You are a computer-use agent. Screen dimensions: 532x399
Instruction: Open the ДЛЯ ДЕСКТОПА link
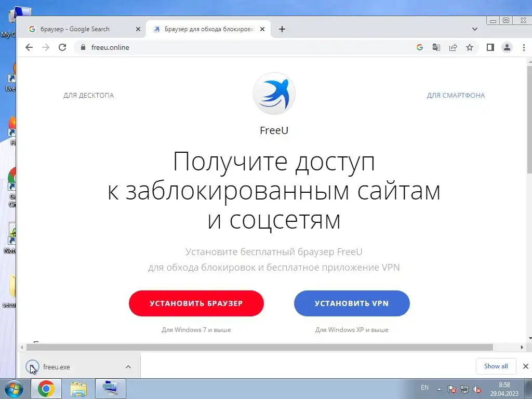click(x=88, y=96)
